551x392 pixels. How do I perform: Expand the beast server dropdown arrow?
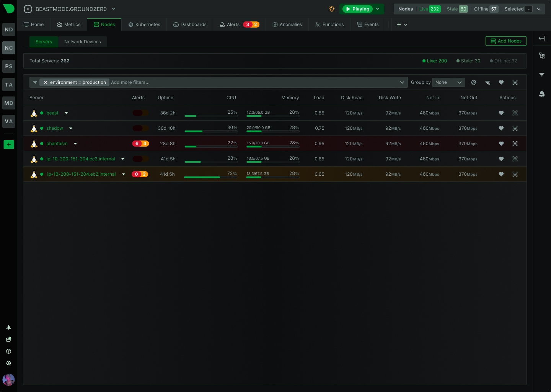tap(66, 113)
